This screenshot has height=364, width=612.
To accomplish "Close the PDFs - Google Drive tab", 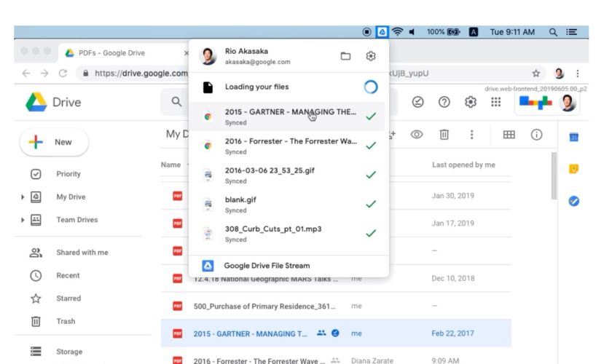I will pos(187,53).
